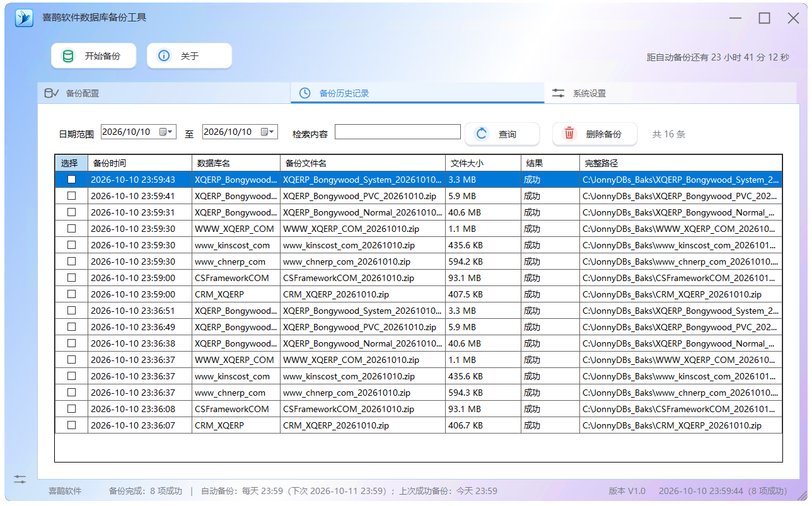This screenshot has width=812, height=506.
Task: Click size value 406.7 KB
Action: 465,425
